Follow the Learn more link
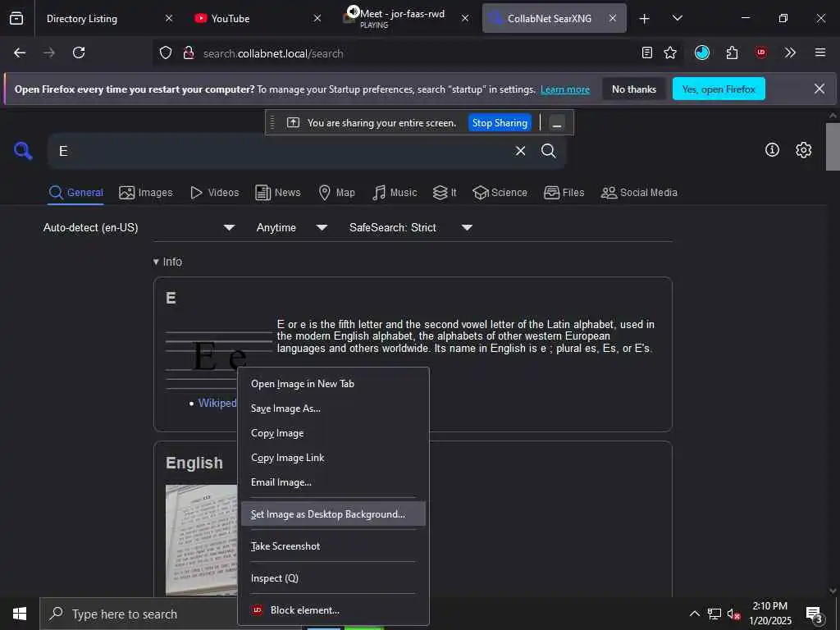 564,89
